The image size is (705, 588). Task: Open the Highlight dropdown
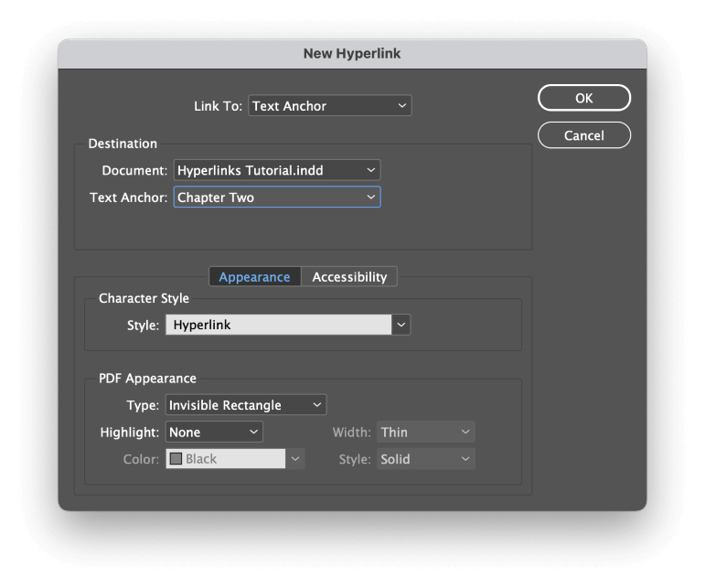click(214, 432)
